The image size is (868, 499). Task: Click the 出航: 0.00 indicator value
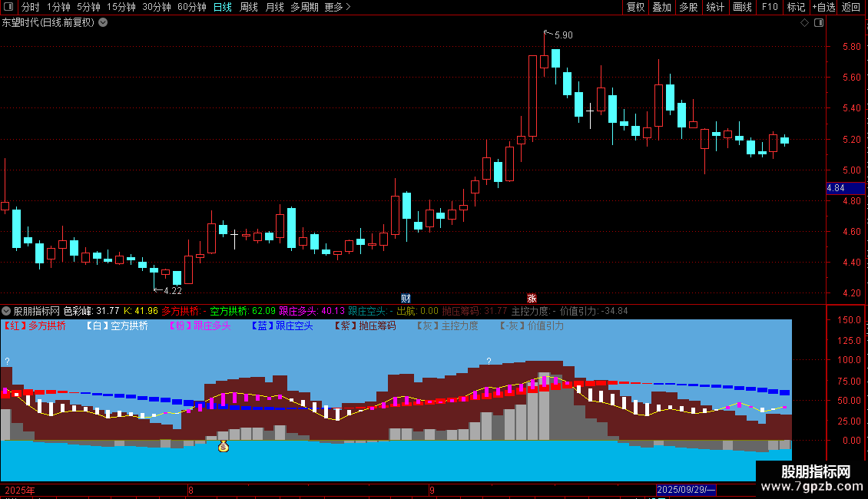click(417, 311)
